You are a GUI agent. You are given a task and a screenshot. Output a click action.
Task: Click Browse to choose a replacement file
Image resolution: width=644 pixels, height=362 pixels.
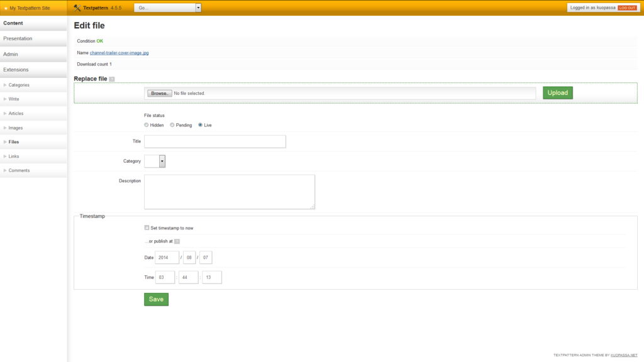(x=158, y=92)
